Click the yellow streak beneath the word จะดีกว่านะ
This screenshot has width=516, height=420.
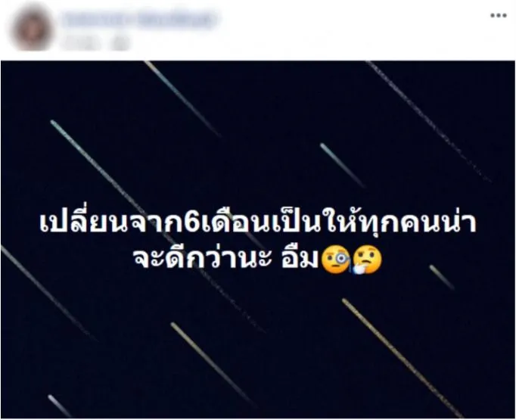(213, 364)
